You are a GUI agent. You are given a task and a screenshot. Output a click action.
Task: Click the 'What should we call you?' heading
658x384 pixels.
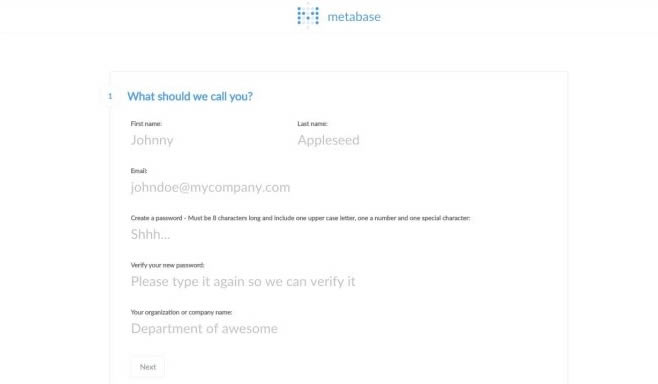190,97
